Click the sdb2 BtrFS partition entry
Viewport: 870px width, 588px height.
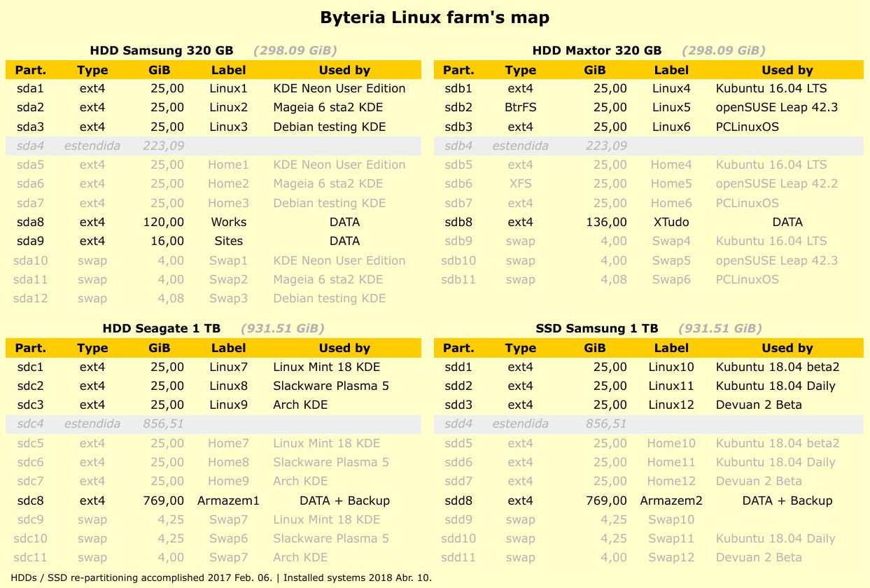pos(520,108)
